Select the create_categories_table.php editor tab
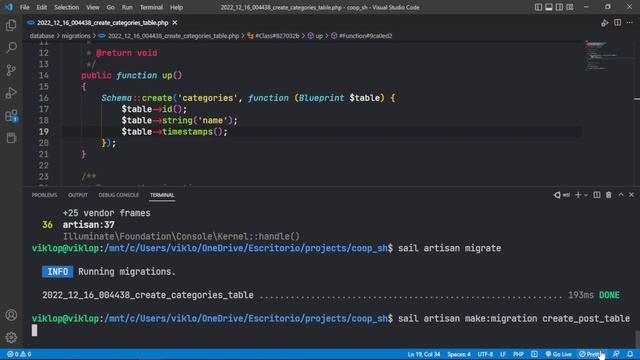 pyautogui.click(x=102, y=23)
